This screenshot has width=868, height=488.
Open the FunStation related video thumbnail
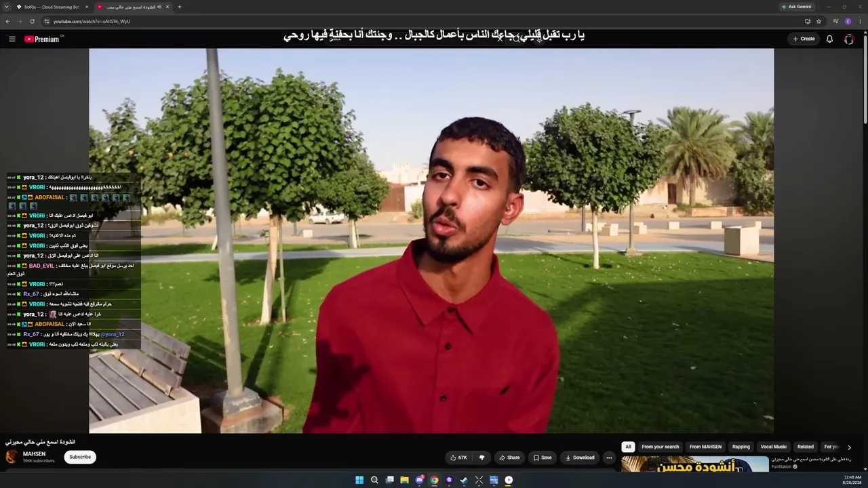click(695, 464)
